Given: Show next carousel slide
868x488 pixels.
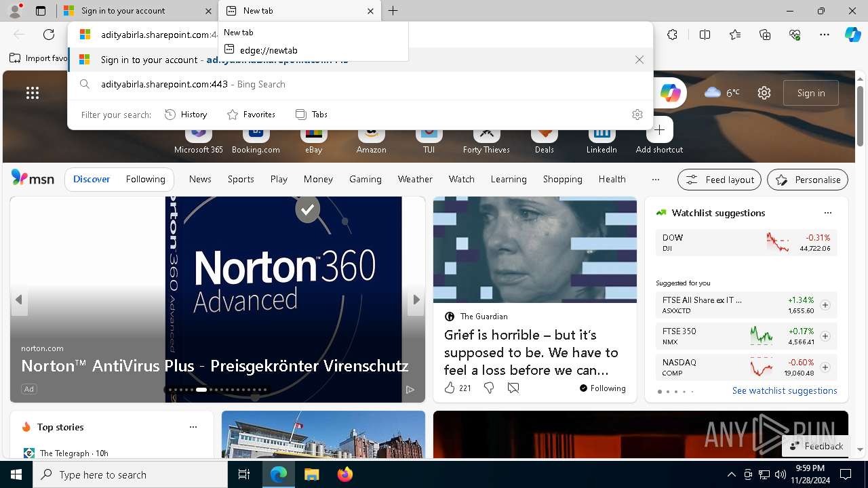Looking at the screenshot, I should (416, 300).
